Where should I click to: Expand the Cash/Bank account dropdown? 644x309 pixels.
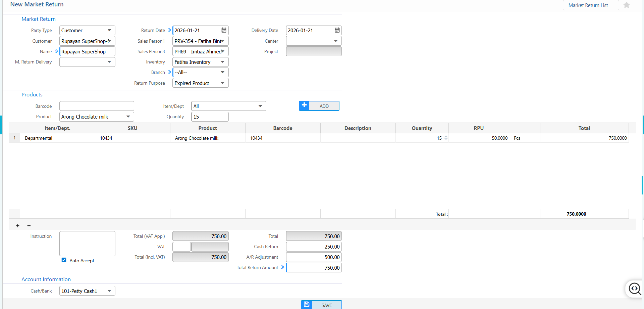tap(109, 291)
